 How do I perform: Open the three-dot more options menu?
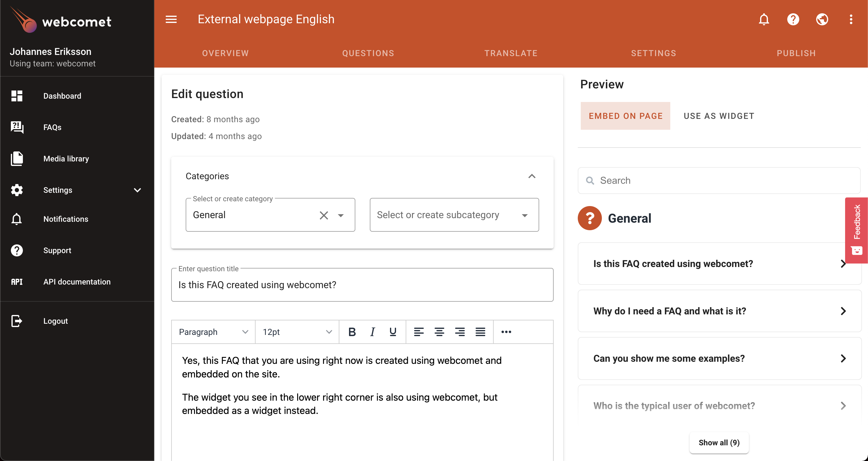pyautogui.click(x=851, y=19)
